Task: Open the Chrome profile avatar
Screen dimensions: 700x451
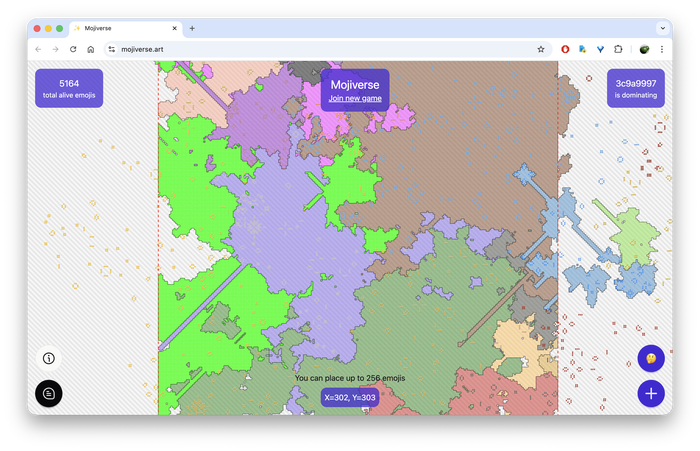Action: [x=644, y=49]
